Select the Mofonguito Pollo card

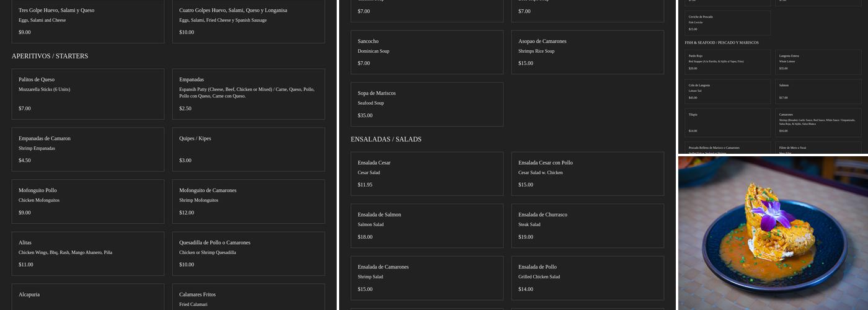pos(87,201)
